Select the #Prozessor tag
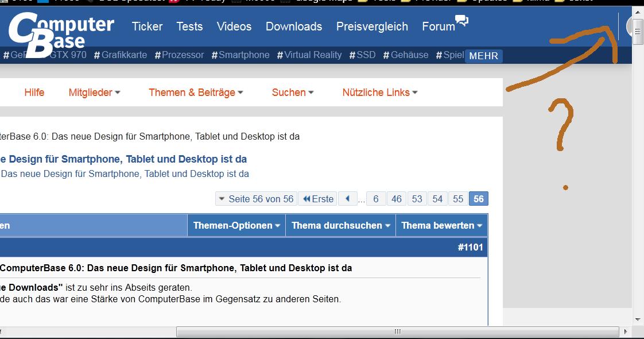Viewport: 644px width, 339px height. (x=179, y=55)
